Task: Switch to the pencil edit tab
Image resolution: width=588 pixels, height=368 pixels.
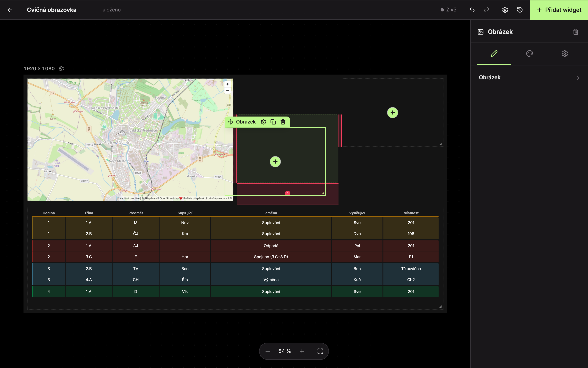Action: pyautogui.click(x=494, y=54)
